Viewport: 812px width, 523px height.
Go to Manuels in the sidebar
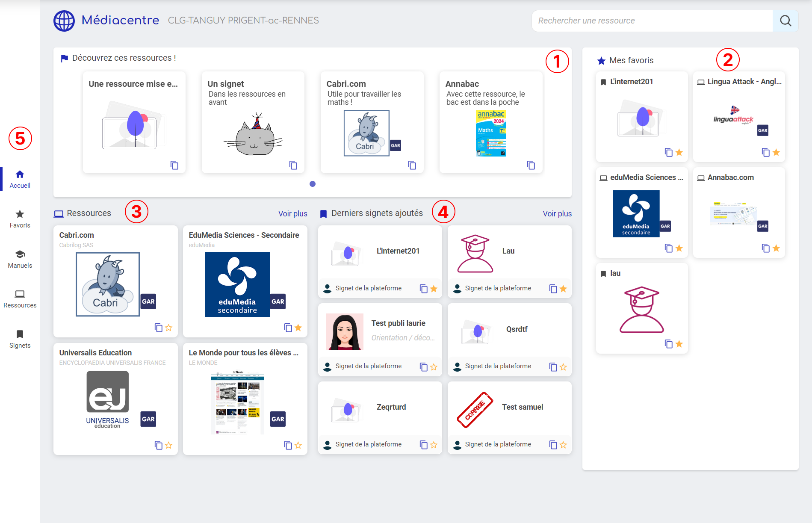pos(20,259)
